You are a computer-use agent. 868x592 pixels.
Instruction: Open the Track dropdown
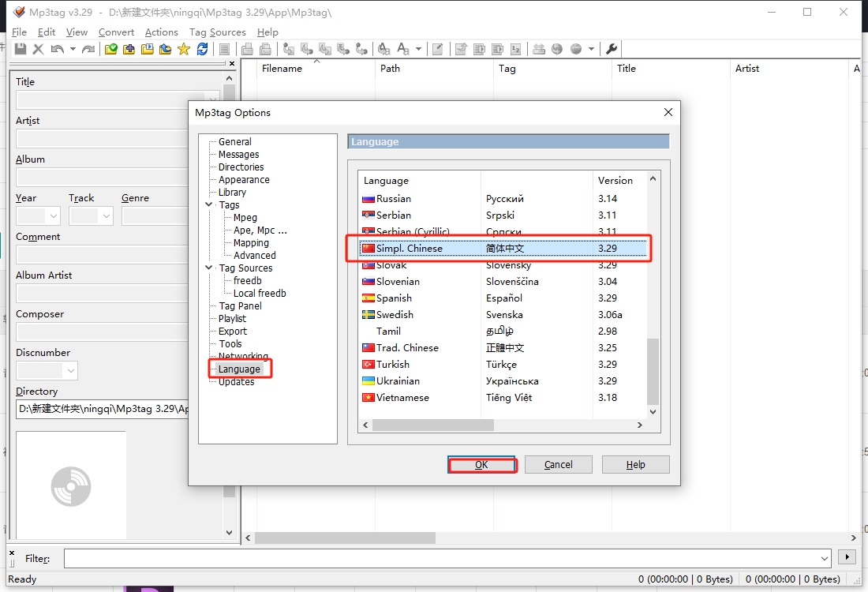tap(107, 216)
